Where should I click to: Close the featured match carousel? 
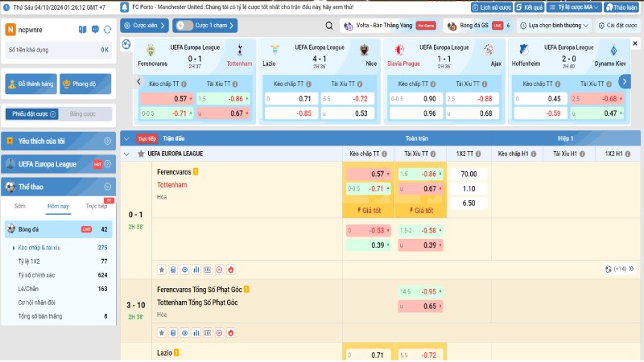point(635,43)
